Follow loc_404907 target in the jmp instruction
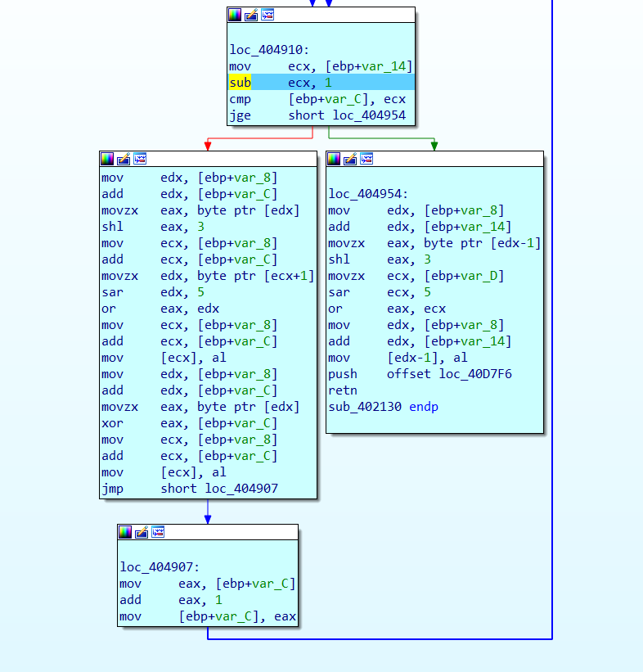The height and width of the screenshot is (672, 643). 241,489
